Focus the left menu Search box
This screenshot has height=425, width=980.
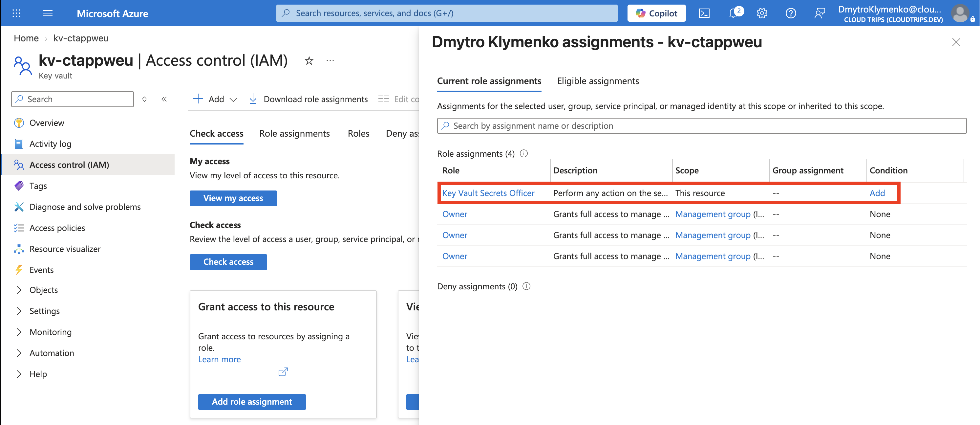click(x=73, y=99)
